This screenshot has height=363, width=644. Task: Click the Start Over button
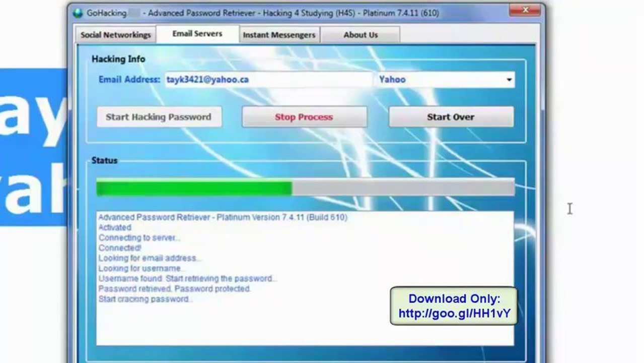(x=451, y=117)
